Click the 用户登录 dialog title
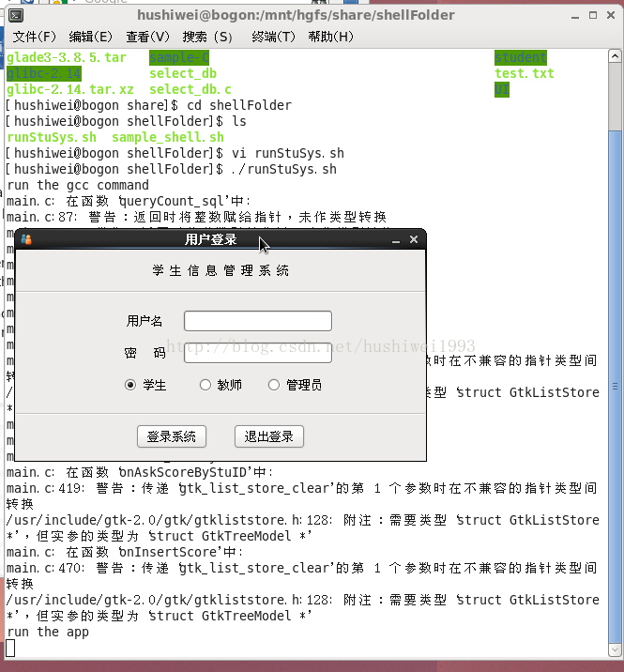 click(x=210, y=239)
